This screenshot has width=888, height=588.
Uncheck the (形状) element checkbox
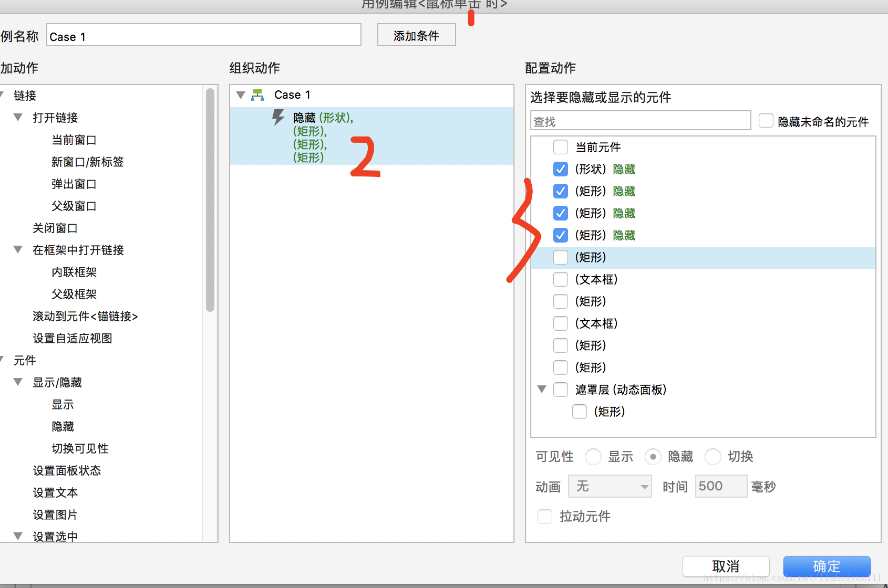(561, 169)
